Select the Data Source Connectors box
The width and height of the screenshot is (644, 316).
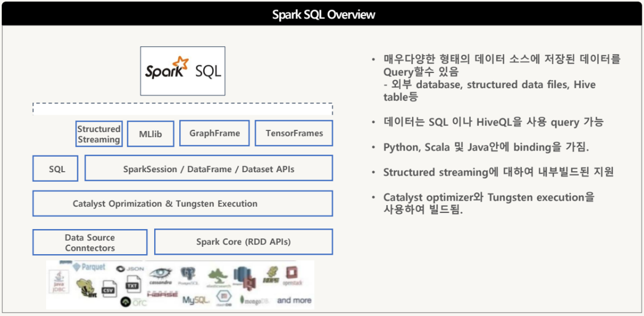(x=90, y=242)
